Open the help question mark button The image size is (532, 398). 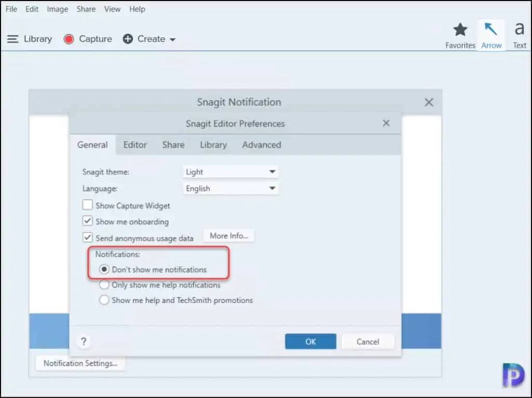84,341
